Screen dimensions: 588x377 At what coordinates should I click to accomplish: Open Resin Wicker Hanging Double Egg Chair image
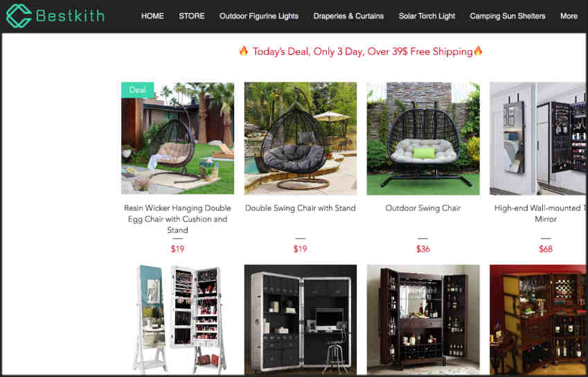coord(177,139)
